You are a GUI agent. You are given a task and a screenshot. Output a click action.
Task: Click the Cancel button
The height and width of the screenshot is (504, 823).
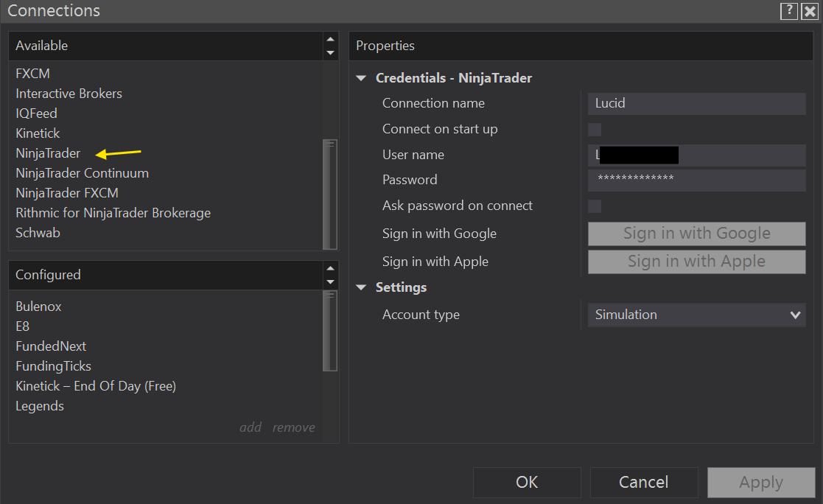click(644, 483)
